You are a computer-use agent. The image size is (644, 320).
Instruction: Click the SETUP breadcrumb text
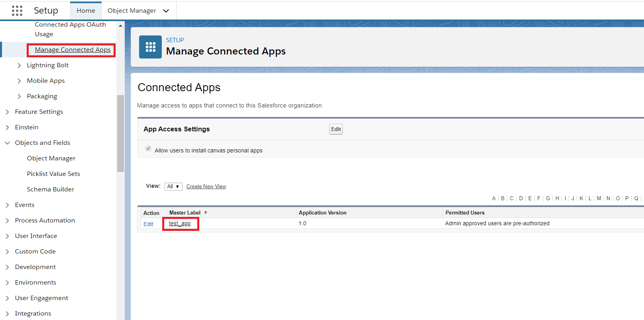[x=175, y=40]
